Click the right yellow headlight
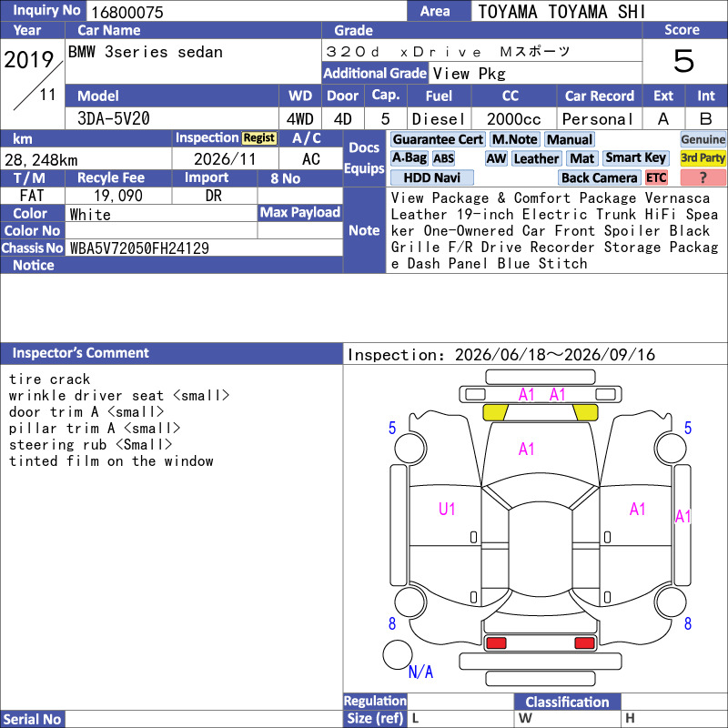 point(585,412)
